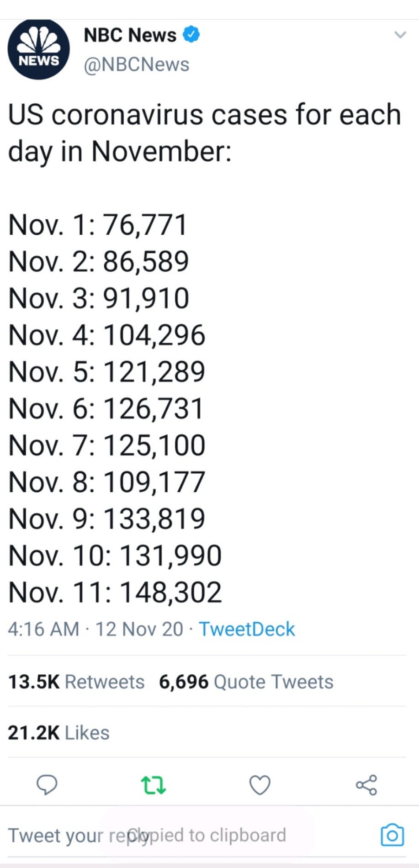Image resolution: width=419 pixels, height=868 pixels.
Task: Click the NBC News display name
Action: coord(130,35)
